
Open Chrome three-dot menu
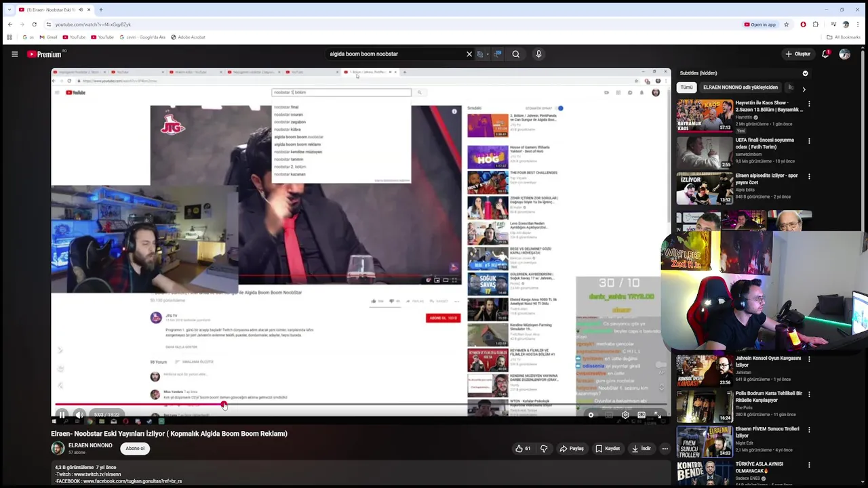(x=858, y=24)
